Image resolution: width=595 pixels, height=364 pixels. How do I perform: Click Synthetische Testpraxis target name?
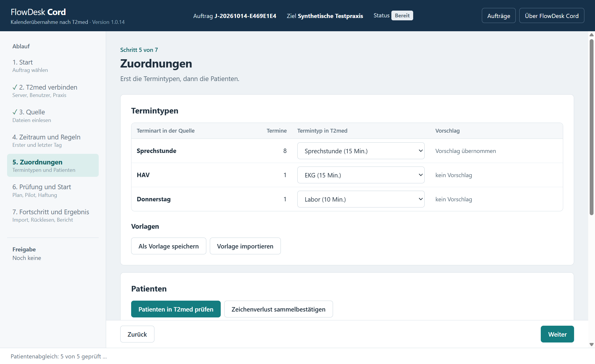pyautogui.click(x=330, y=16)
